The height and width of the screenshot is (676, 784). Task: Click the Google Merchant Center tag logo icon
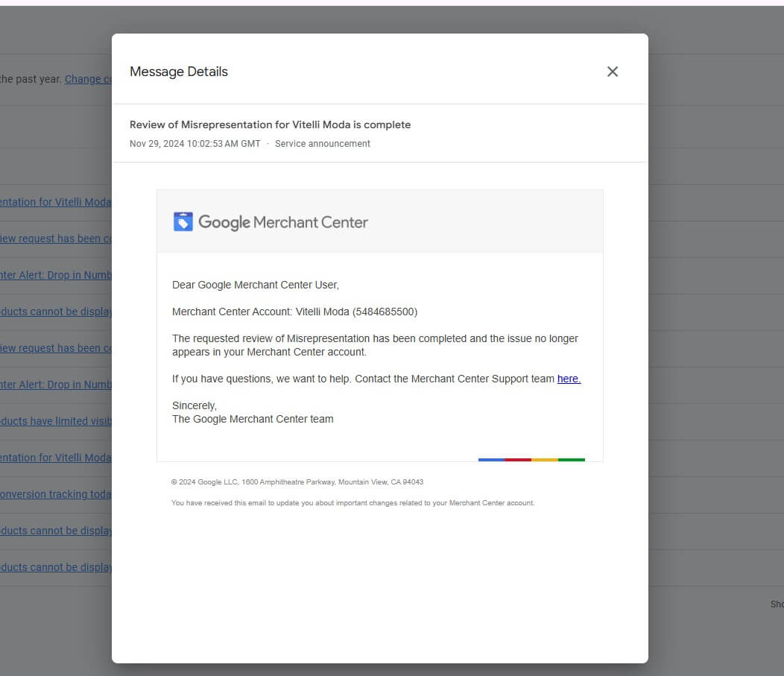pyautogui.click(x=183, y=221)
